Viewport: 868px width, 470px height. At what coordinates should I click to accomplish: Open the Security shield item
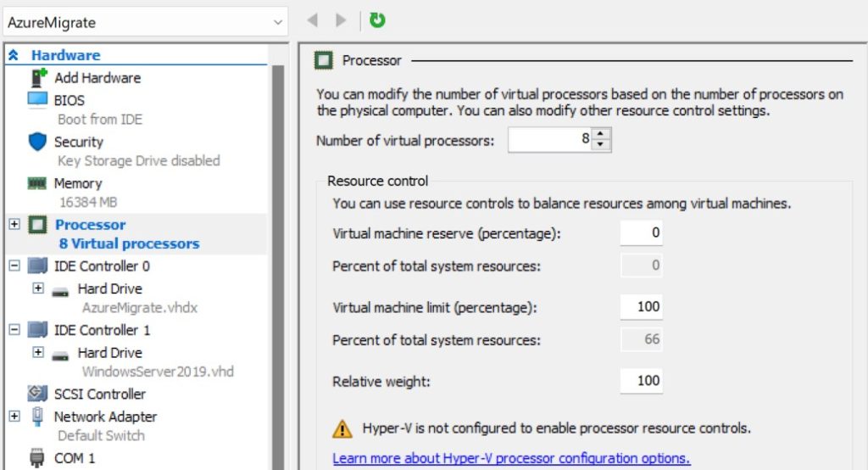(x=78, y=142)
